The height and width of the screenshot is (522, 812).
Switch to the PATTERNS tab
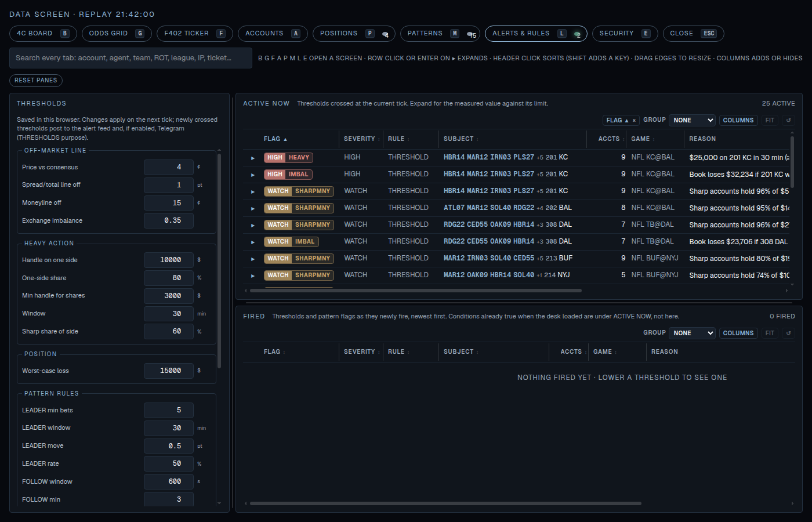click(x=440, y=34)
